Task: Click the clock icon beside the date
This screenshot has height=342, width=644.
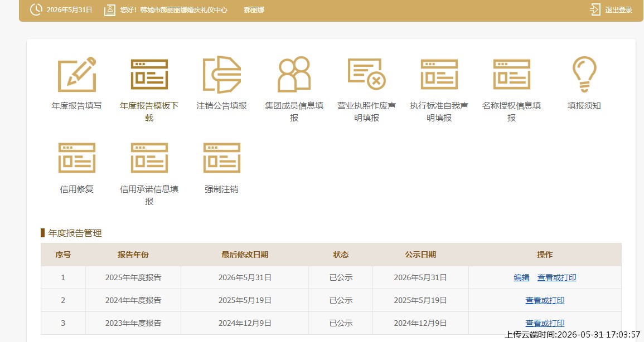Action: (36, 9)
